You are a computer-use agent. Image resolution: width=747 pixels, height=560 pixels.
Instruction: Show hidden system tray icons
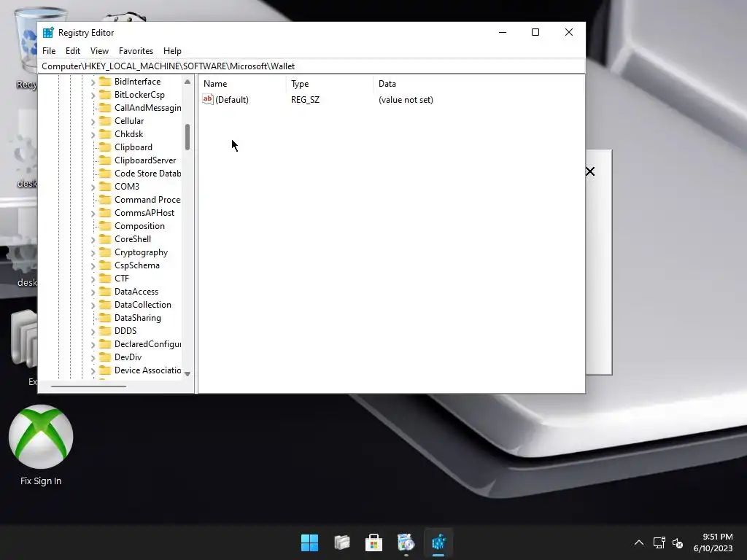pos(639,542)
